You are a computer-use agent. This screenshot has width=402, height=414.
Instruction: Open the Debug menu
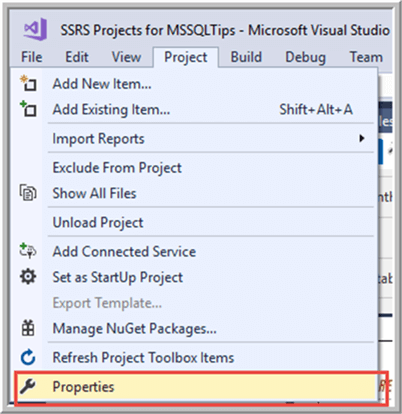306,57
